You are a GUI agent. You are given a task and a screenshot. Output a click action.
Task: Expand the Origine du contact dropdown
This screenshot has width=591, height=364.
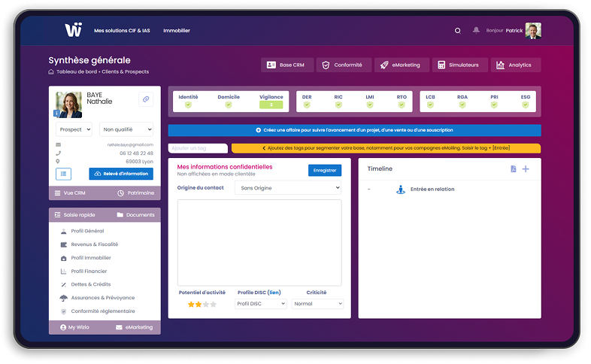tap(288, 187)
